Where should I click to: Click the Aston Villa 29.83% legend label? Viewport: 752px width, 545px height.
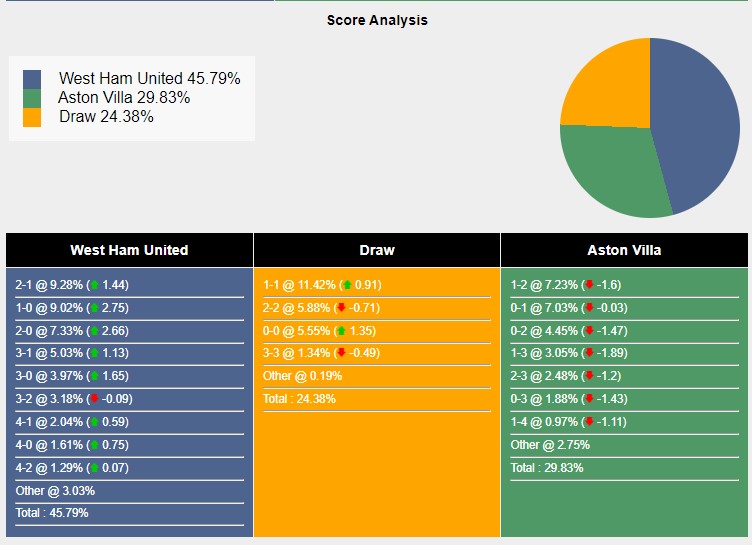pos(124,97)
